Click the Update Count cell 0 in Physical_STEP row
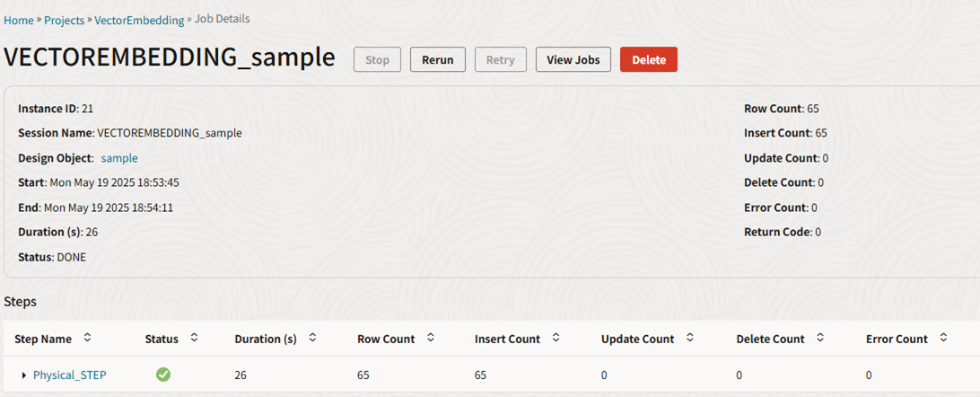This screenshot has height=397, width=980. coord(604,375)
